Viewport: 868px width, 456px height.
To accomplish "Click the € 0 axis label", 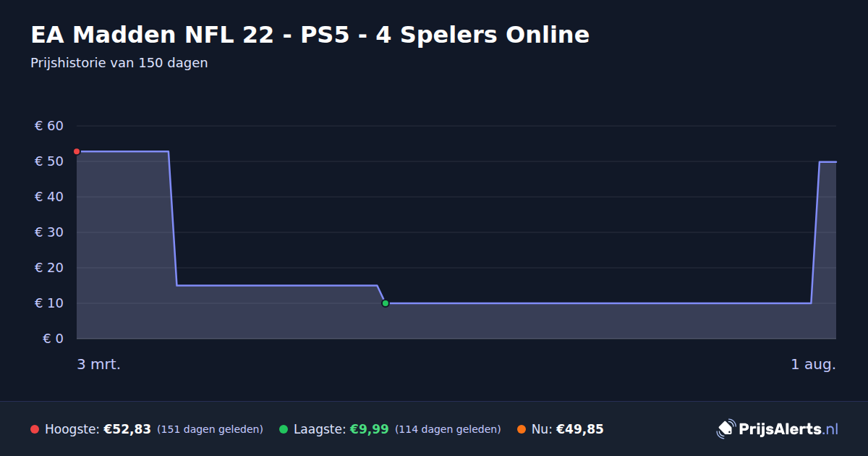I will pyautogui.click(x=53, y=339).
